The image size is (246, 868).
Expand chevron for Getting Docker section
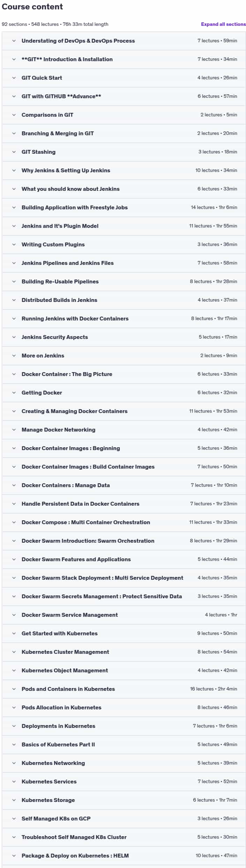click(14, 393)
